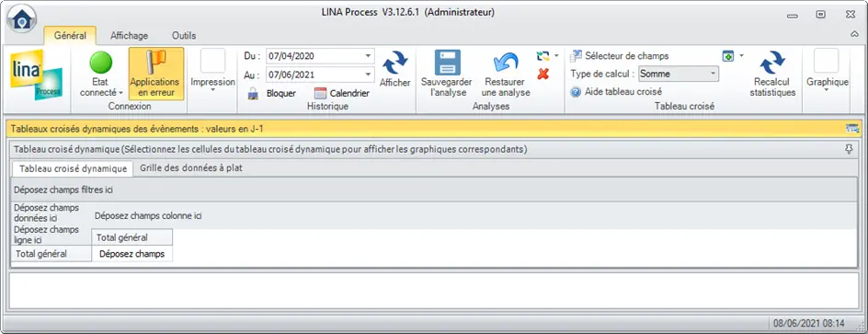Click the small analysis swap icon
Viewport: 868px width, 334px height.
tap(543, 56)
